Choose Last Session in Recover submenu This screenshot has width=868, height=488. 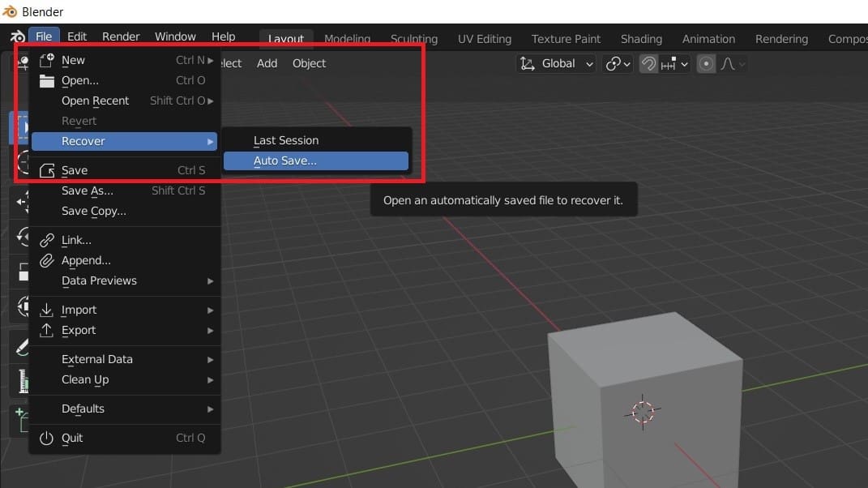coord(316,140)
